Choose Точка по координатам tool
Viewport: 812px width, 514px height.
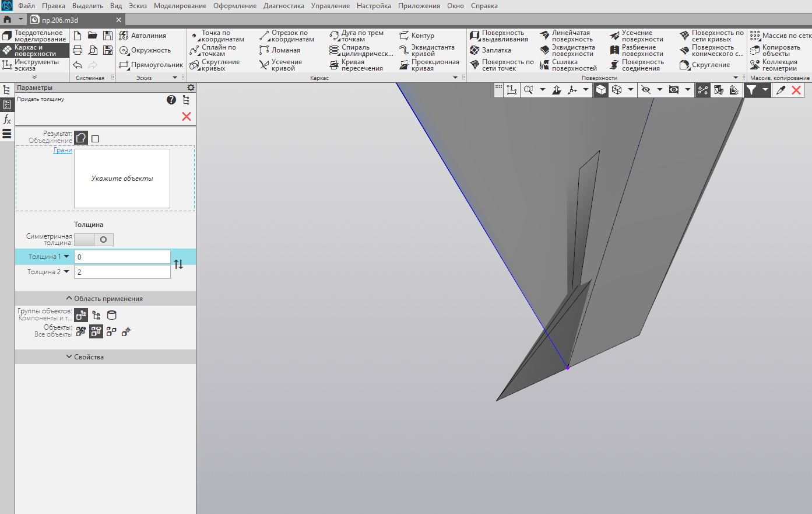pos(218,36)
